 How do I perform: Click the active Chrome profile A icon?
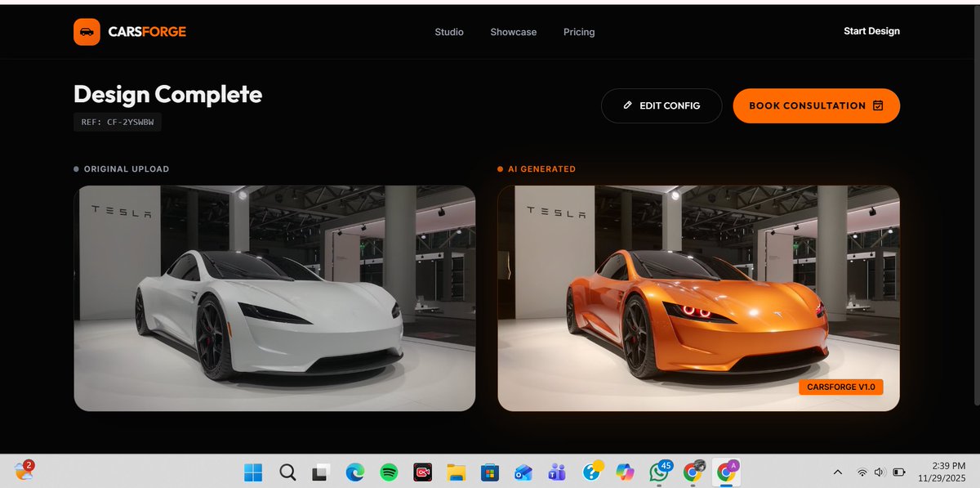tap(727, 471)
